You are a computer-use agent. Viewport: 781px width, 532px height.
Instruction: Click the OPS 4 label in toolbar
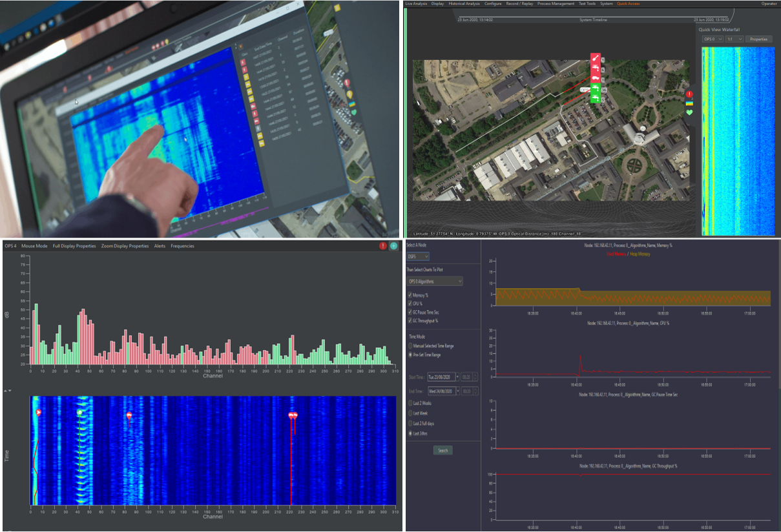click(x=10, y=246)
